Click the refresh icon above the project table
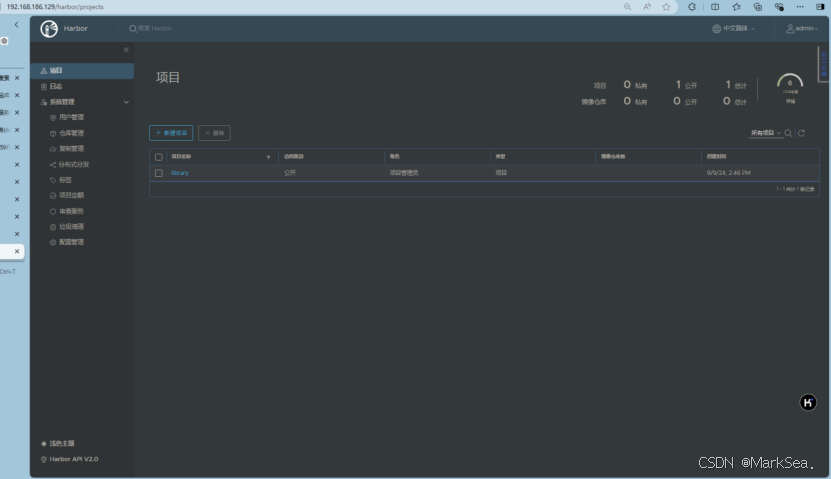 click(801, 133)
